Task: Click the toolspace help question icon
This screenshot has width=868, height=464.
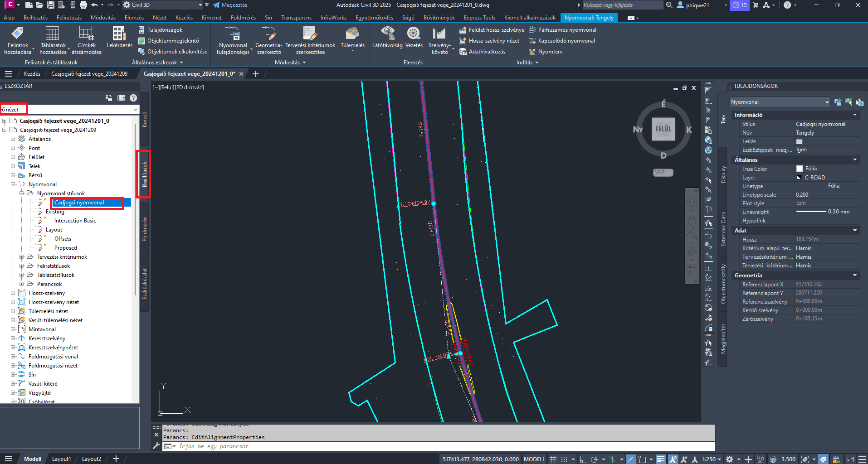Action: click(133, 97)
